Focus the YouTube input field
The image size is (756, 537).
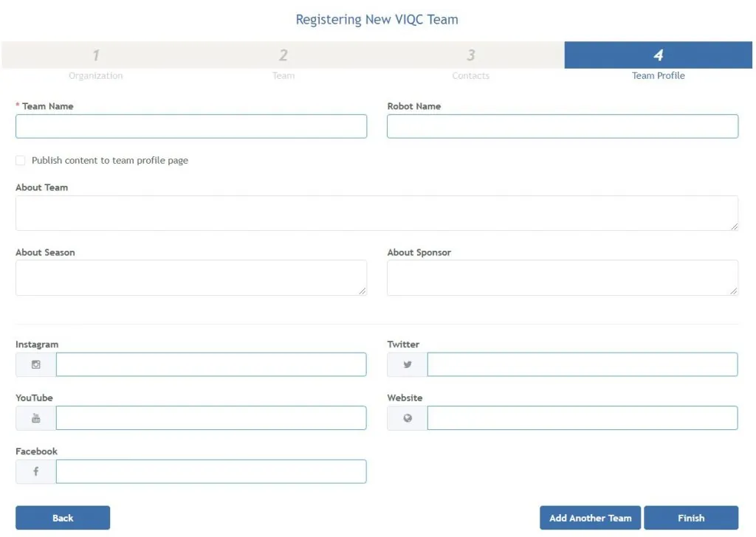[211, 418]
